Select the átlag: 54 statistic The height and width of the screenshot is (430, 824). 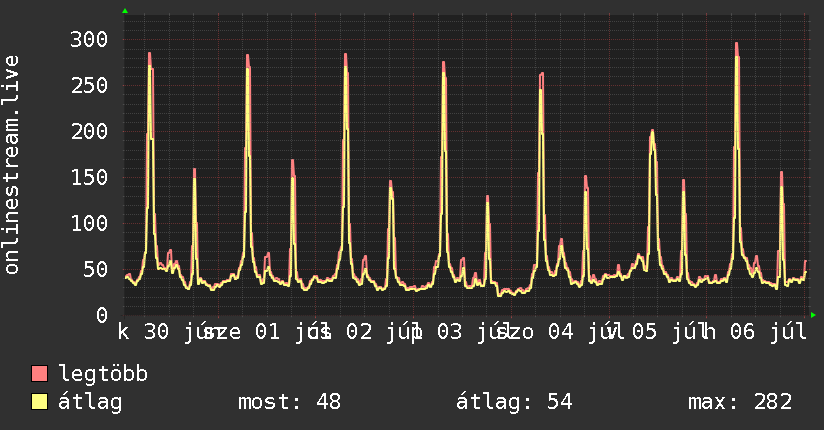[x=514, y=402]
